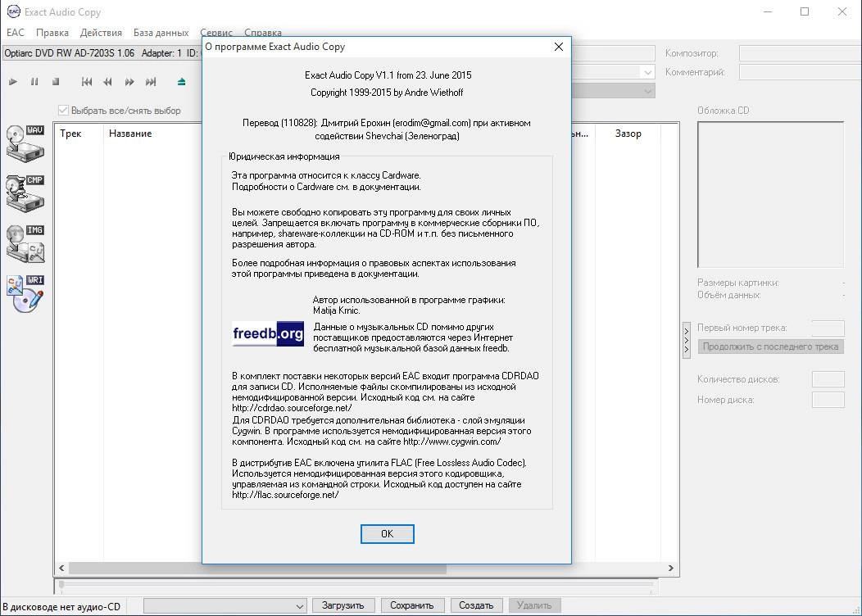Click the WAV extract tracks icon

pos(25,144)
